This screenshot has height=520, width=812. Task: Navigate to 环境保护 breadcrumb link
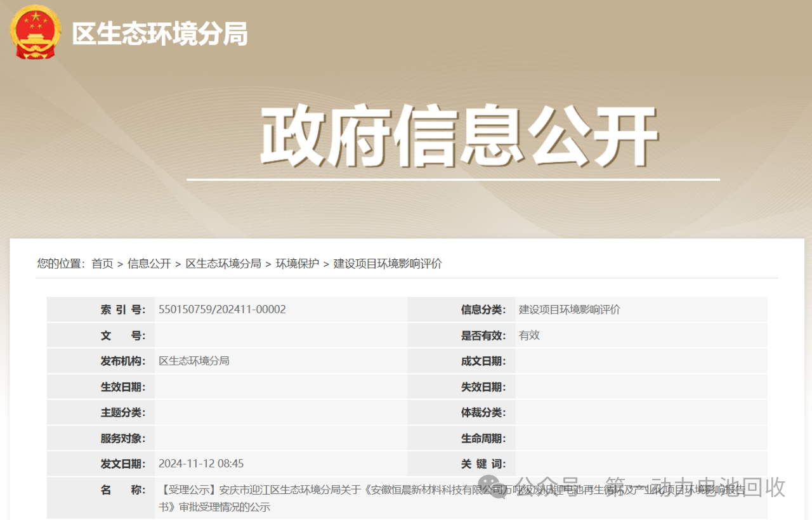tap(297, 264)
